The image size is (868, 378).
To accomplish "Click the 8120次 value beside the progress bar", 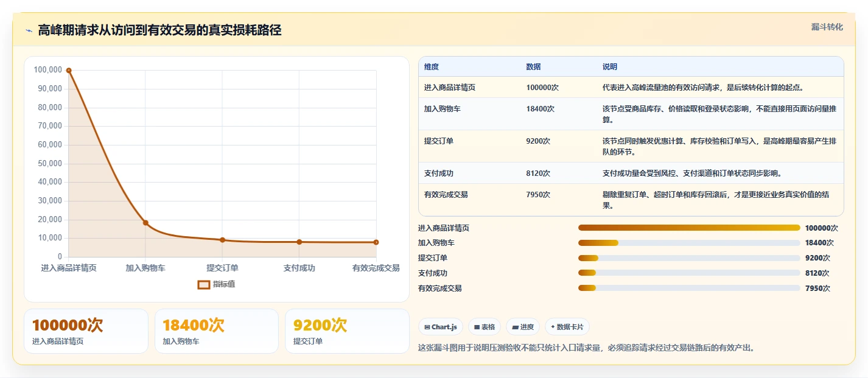I will 817,273.
